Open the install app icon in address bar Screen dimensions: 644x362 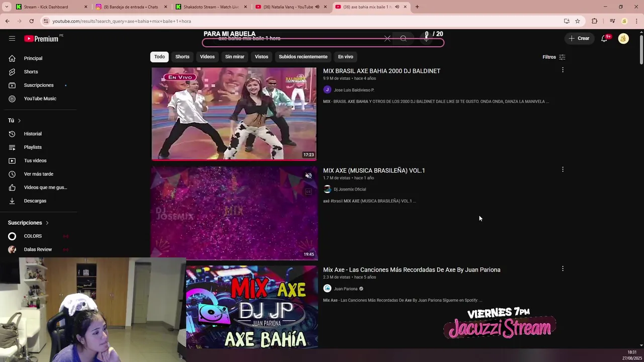[x=567, y=21]
